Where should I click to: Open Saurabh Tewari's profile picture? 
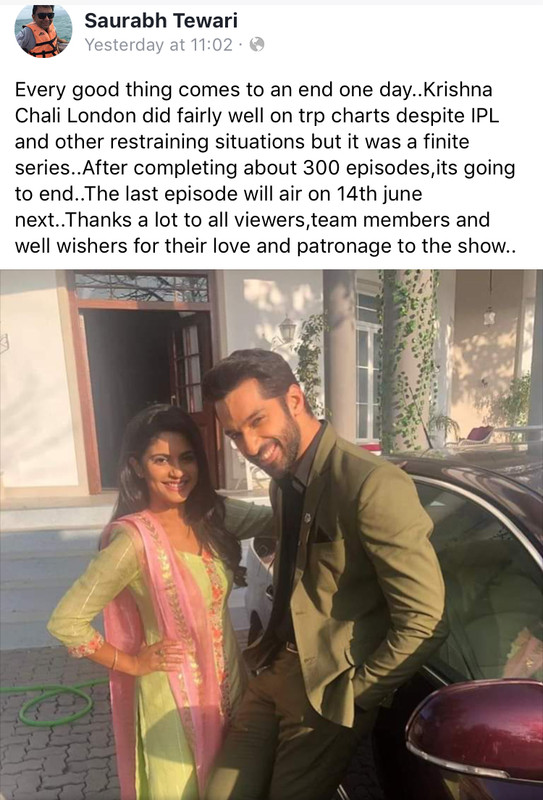[43, 32]
